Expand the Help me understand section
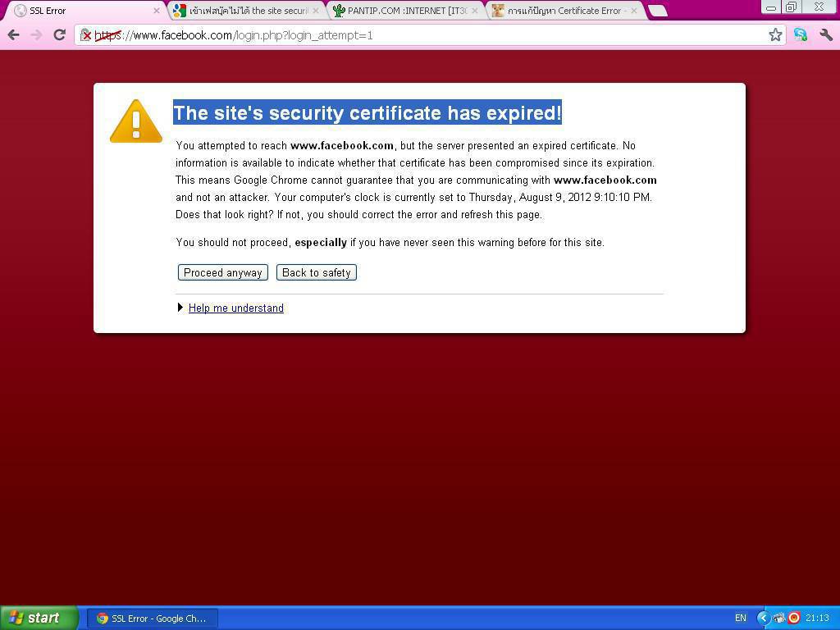Screen dimensions: 840x630 coord(180,308)
